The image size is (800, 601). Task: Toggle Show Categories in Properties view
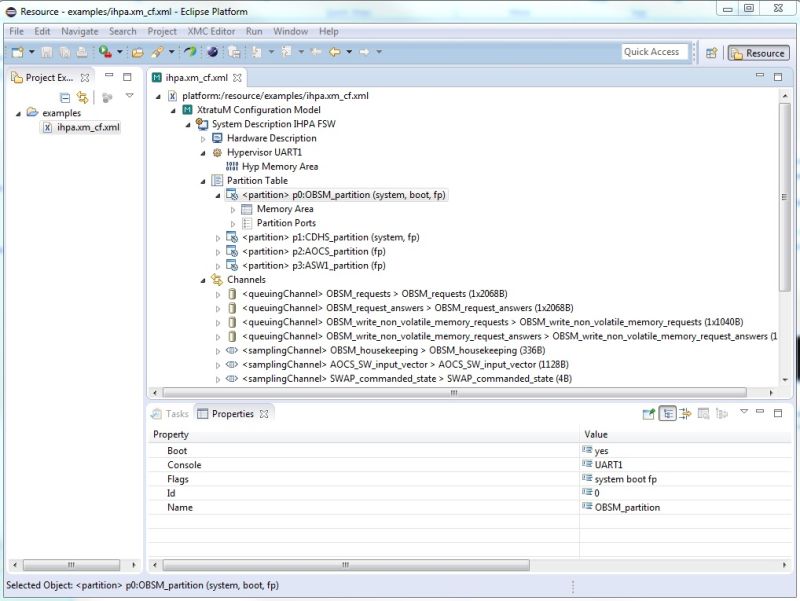tap(667, 414)
